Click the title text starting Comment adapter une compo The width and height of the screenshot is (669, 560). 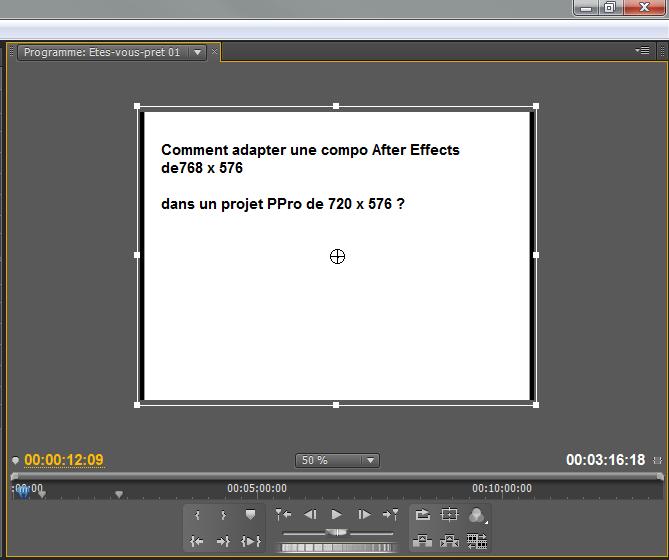click(x=310, y=159)
